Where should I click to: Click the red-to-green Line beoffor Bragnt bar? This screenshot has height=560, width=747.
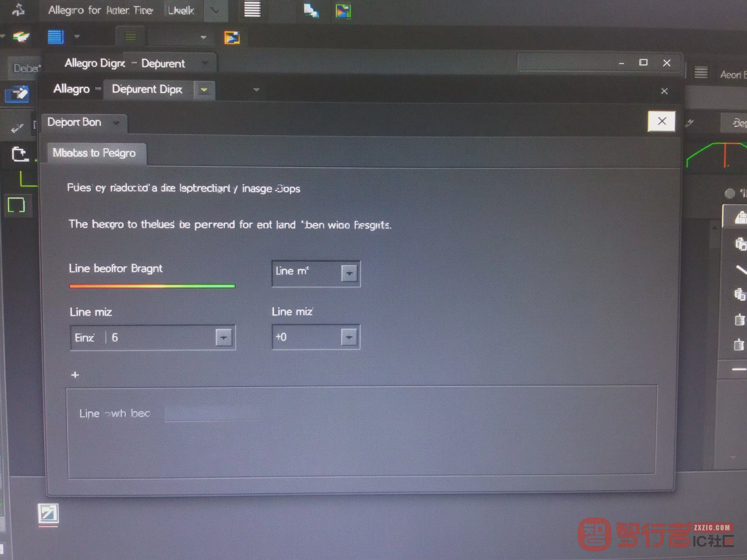152,286
